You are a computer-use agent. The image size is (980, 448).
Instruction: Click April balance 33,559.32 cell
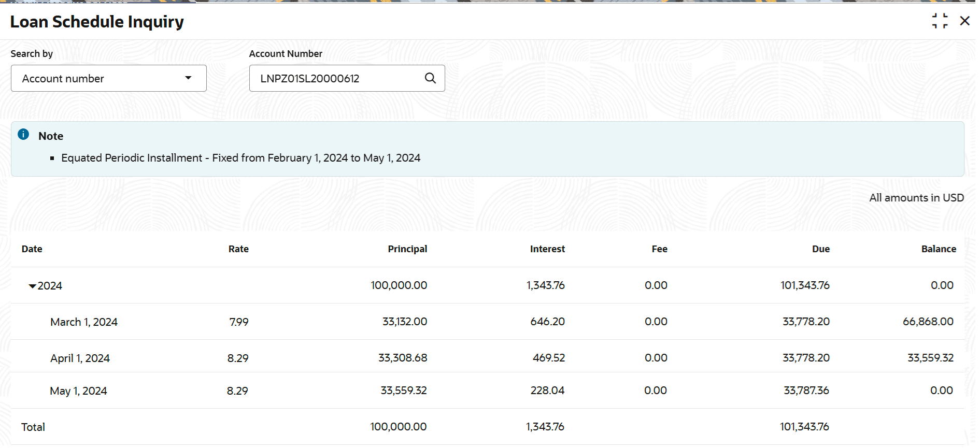930,358
